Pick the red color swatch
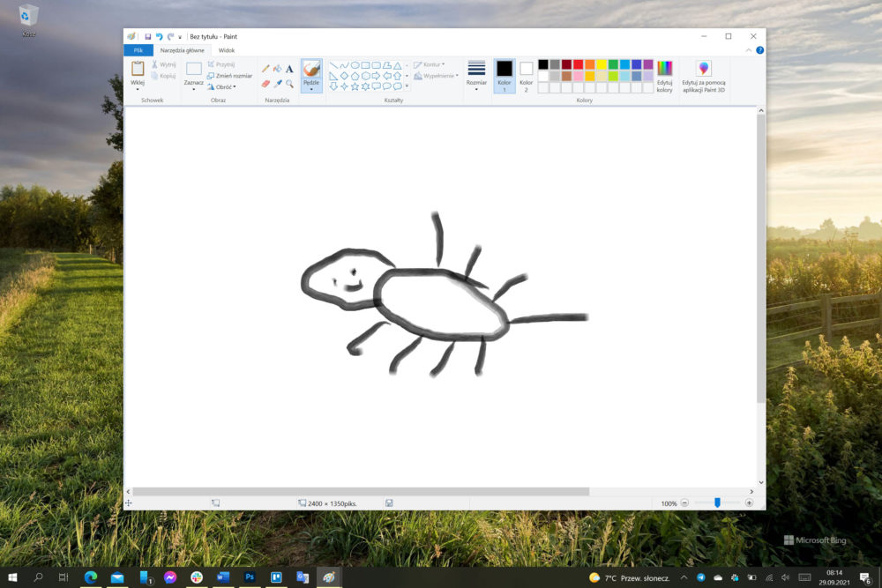Viewport: 882px width, 588px height. tap(579, 64)
